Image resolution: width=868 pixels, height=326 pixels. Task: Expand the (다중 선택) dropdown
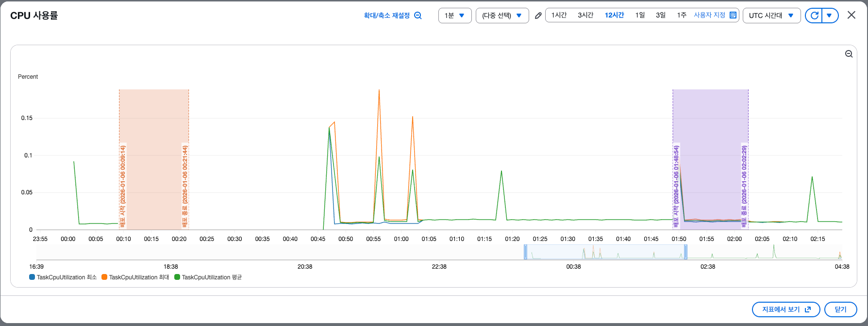(x=502, y=16)
